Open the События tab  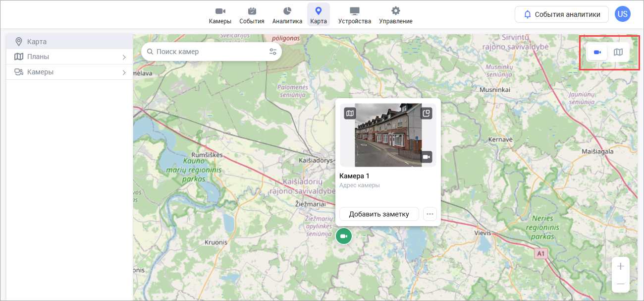(252, 15)
